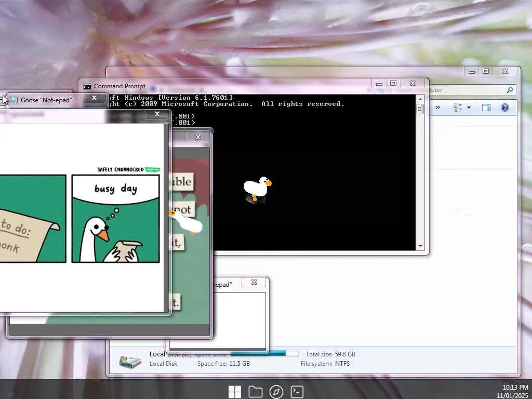Close the Command Prompt window

[413, 83]
